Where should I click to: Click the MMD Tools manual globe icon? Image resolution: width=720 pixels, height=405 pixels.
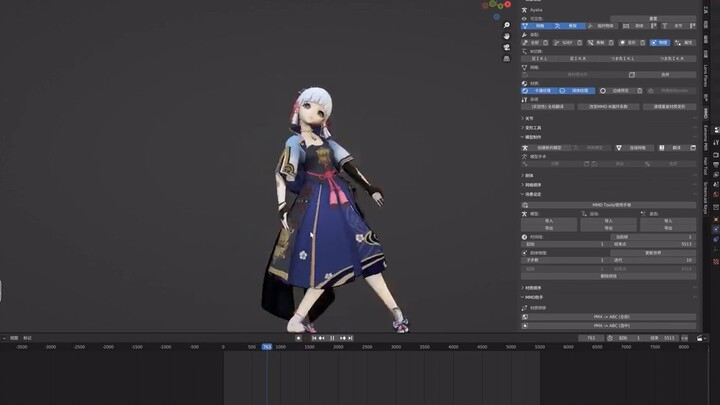tap(525, 205)
